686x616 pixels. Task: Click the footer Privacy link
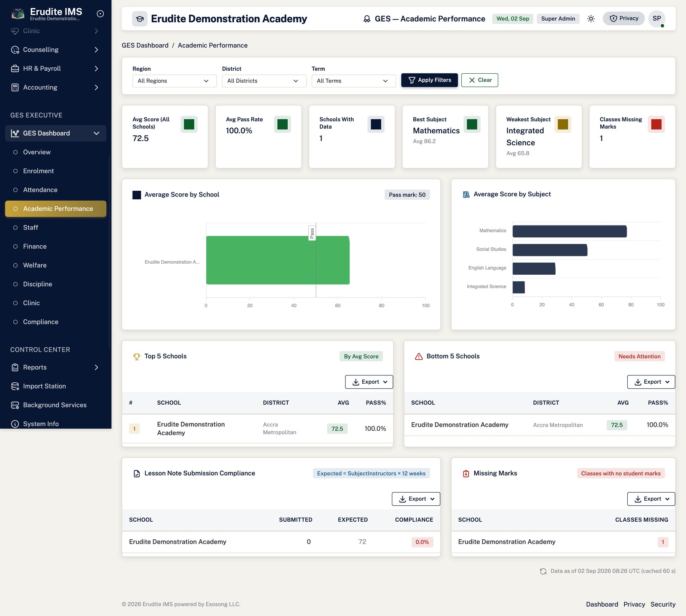click(x=634, y=604)
